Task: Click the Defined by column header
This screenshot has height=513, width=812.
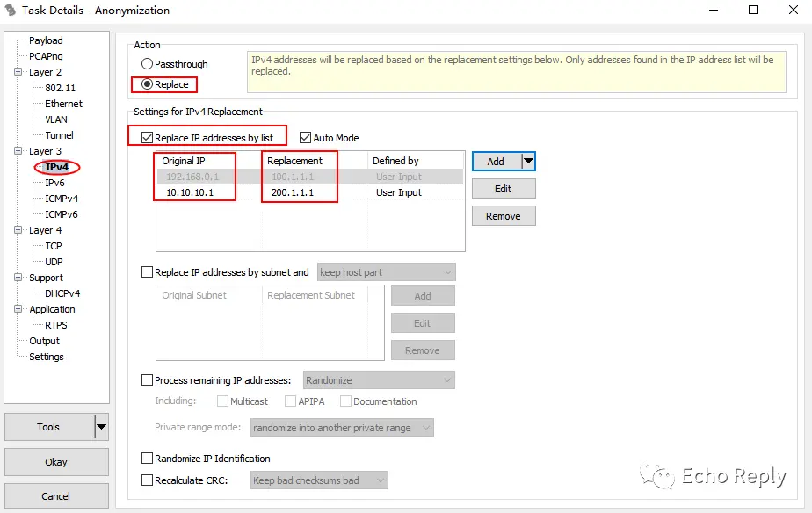Action: point(416,161)
